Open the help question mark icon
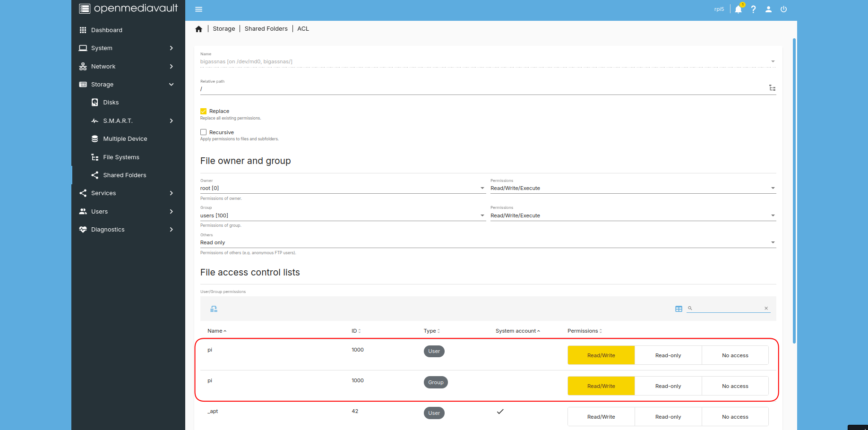Viewport: 868px width, 430px height. 754,9
